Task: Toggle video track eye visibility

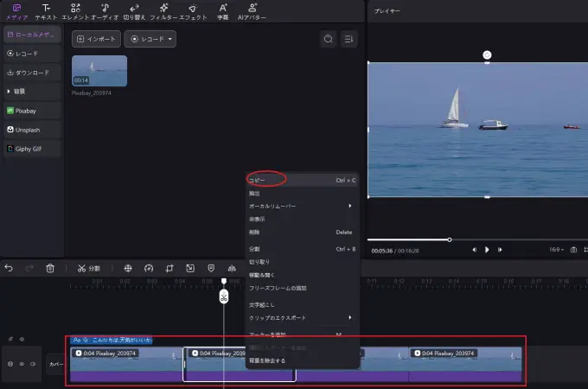Action: [x=22, y=364]
